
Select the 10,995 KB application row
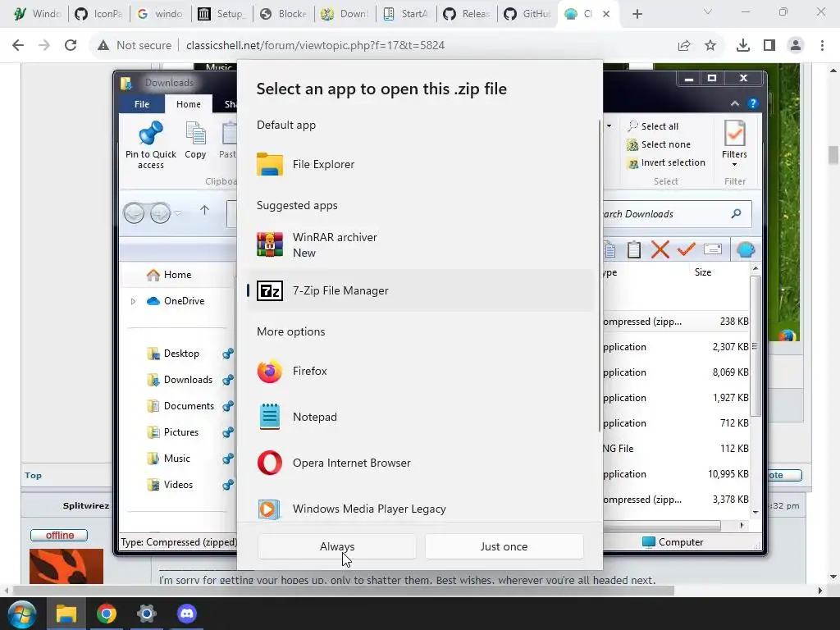(x=676, y=474)
